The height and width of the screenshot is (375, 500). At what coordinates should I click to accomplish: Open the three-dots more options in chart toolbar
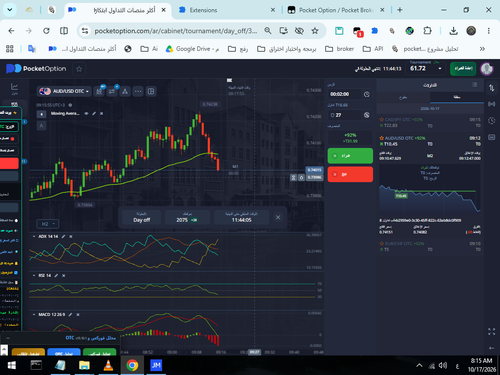pyautogui.click(x=138, y=91)
